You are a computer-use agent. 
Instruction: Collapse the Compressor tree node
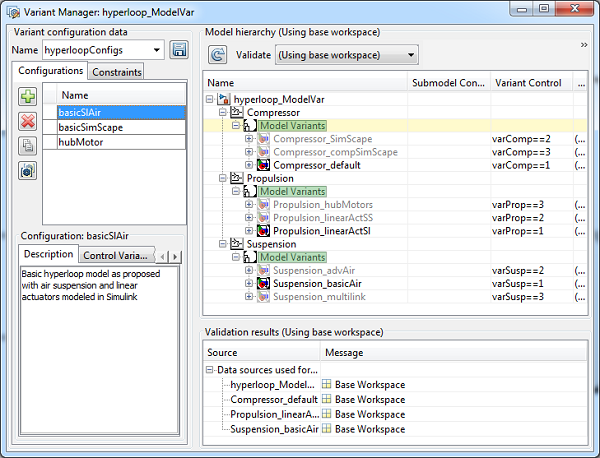click(x=222, y=113)
